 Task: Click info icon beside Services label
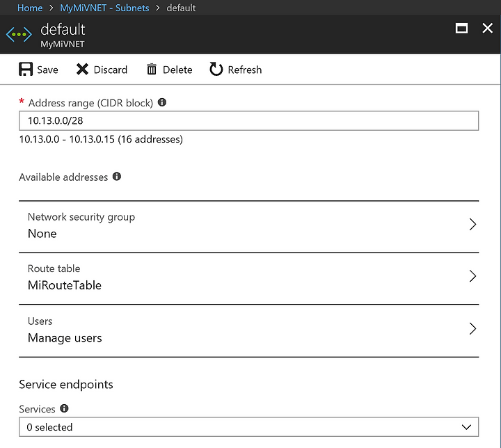click(64, 408)
